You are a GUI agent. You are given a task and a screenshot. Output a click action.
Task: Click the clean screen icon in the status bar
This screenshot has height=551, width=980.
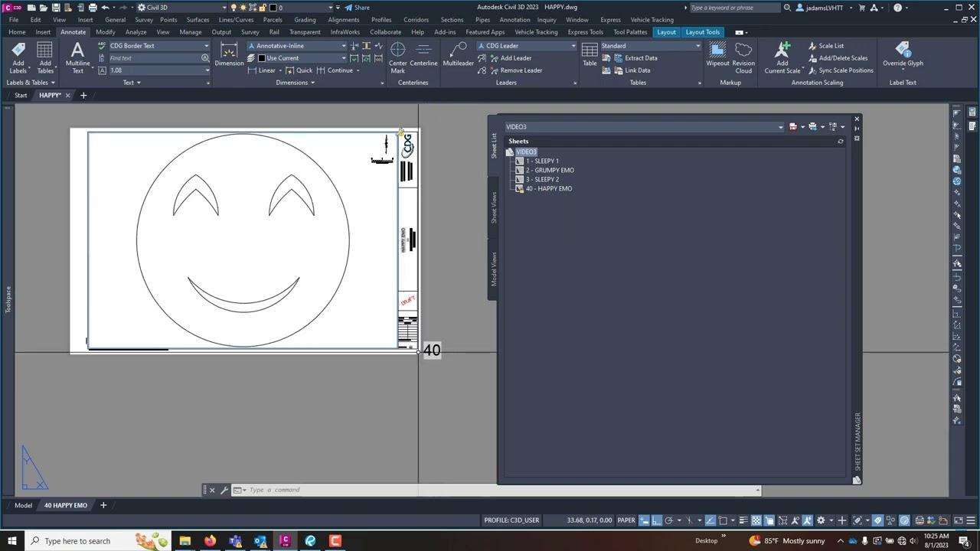pyautogui.click(x=957, y=520)
